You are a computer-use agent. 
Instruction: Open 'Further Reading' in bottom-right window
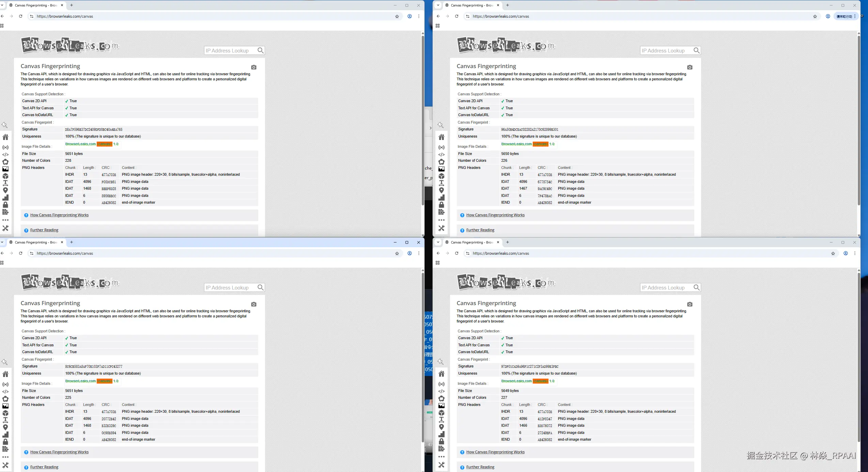(480, 467)
